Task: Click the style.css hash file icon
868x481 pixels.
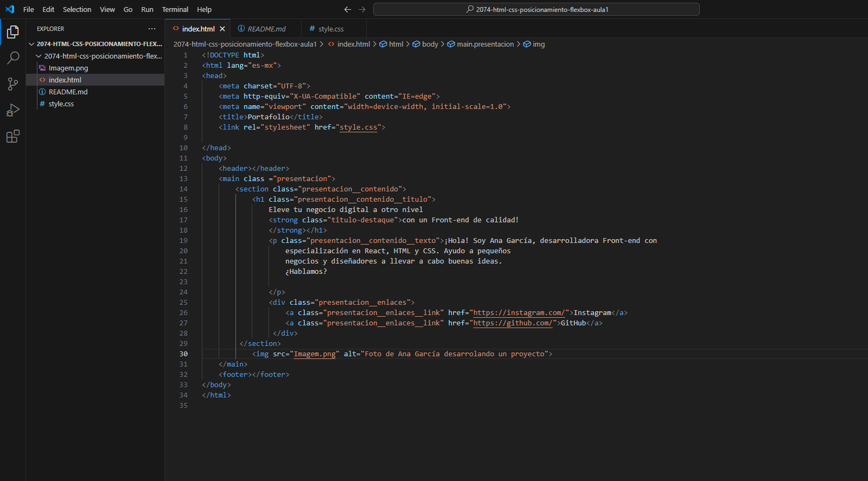Action: pyautogui.click(x=42, y=104)
